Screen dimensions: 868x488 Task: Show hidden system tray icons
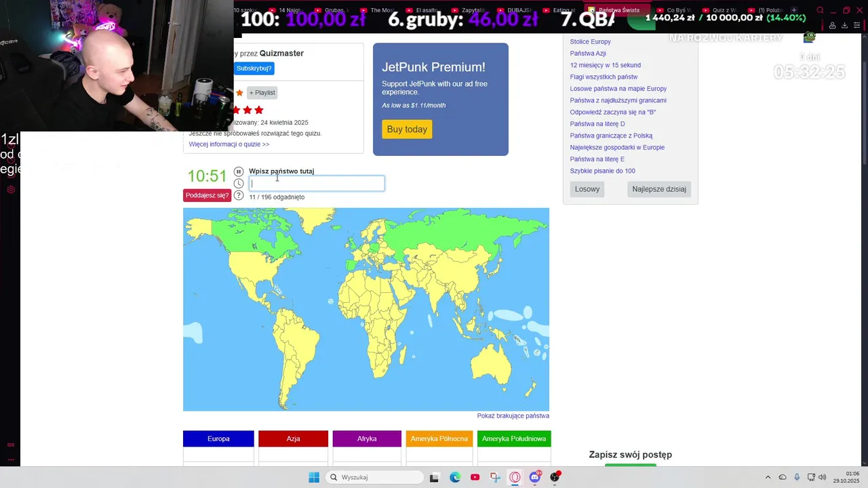768,477
